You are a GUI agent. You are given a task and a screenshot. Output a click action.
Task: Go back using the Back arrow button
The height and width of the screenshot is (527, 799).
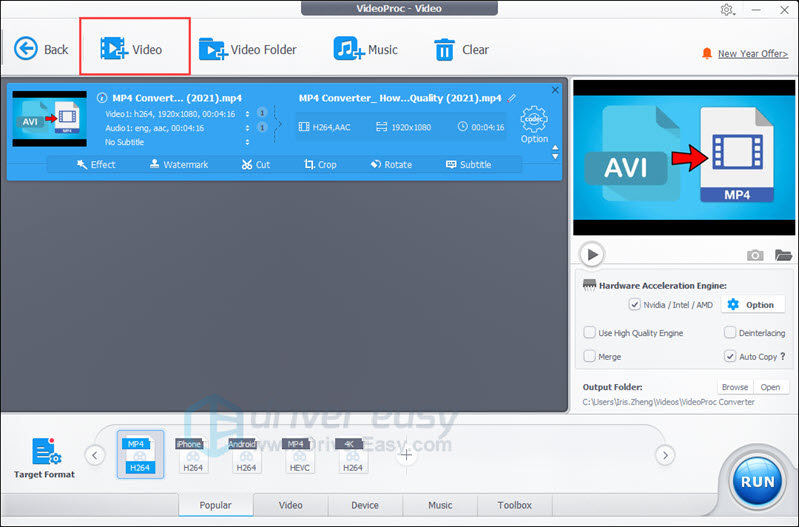pyautogui.click(x=41, y=49)
